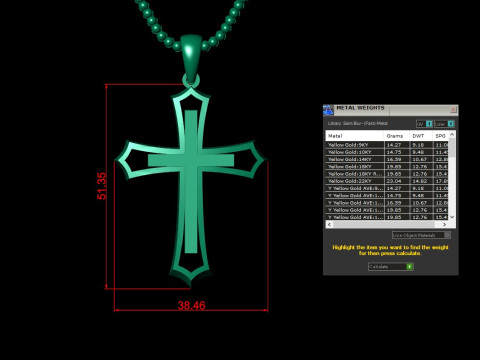Click the vertical scrollbar thumb in the metal list

click(452, 147)
